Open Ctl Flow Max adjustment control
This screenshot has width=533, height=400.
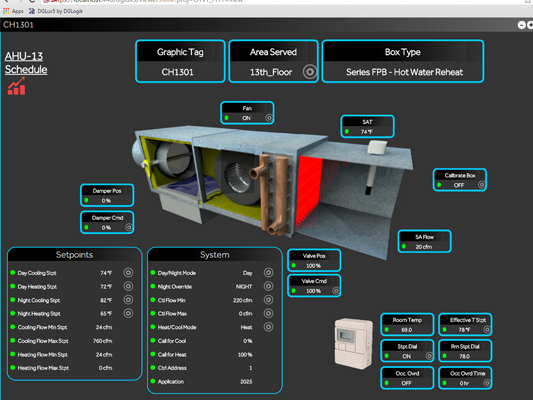coord(269,313)
